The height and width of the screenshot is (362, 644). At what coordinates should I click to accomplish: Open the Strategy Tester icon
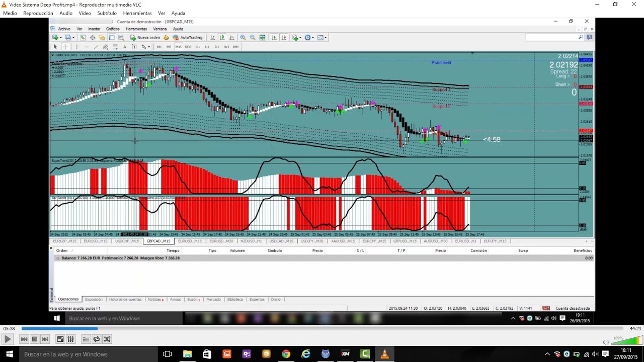121,38
